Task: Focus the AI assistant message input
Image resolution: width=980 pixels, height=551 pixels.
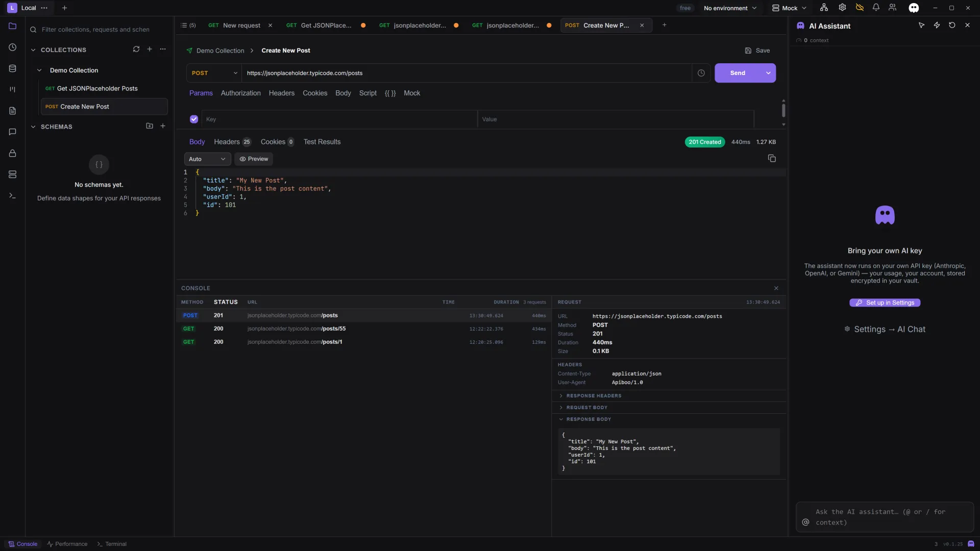Action: coord(885,517)
